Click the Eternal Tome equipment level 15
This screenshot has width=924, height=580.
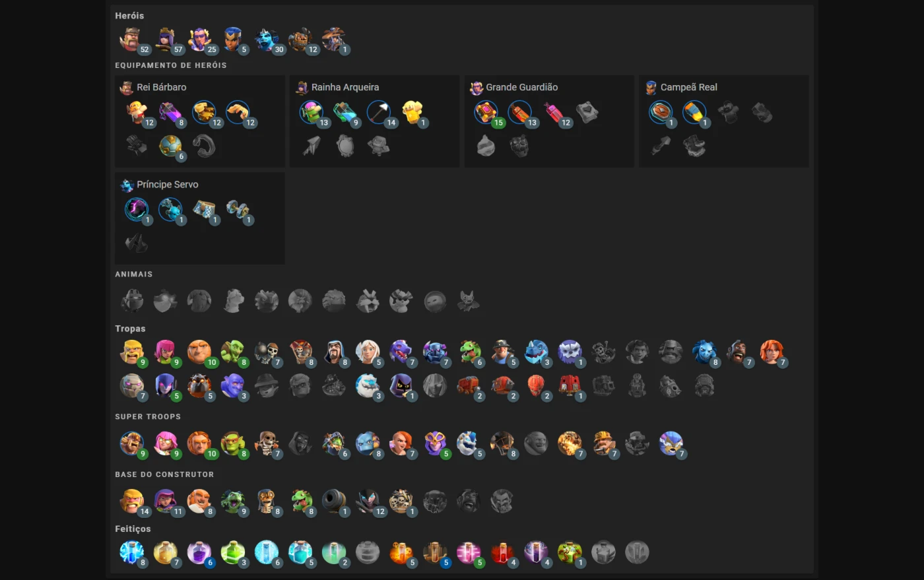coord(486,113)
